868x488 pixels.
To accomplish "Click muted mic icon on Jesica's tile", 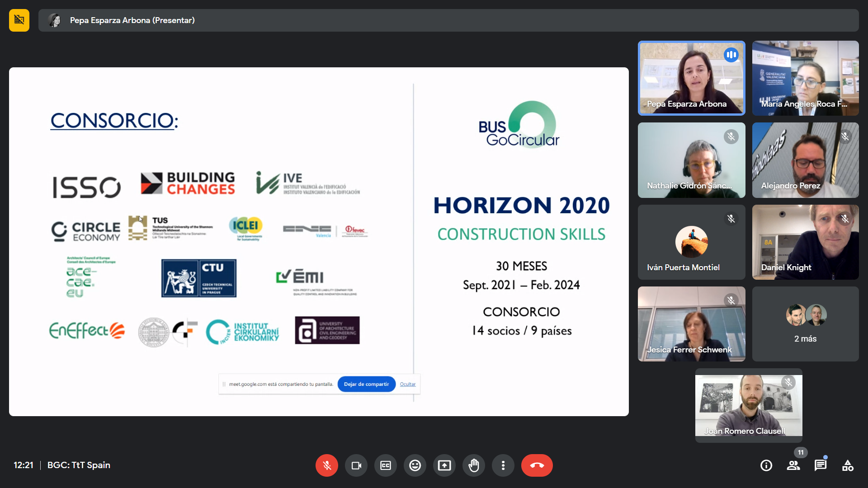I will pos(731,300).
